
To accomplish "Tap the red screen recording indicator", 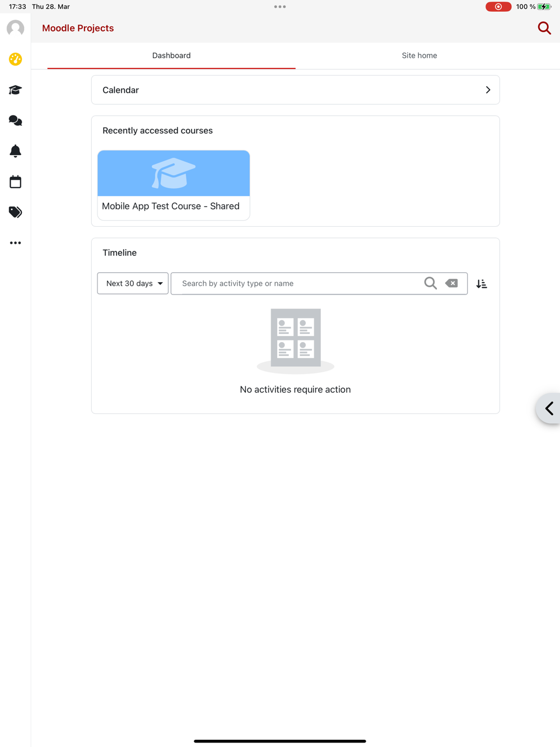I will [498, 7].
